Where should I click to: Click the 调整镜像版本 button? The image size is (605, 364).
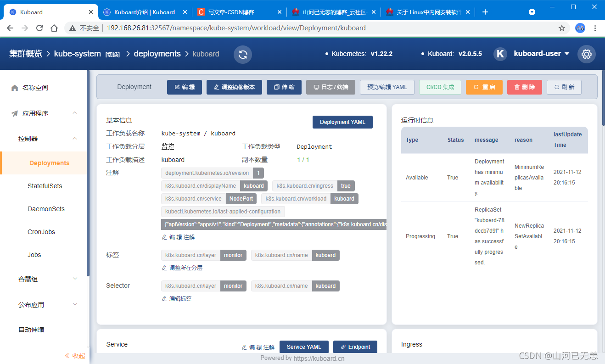(x=234, y=87)
